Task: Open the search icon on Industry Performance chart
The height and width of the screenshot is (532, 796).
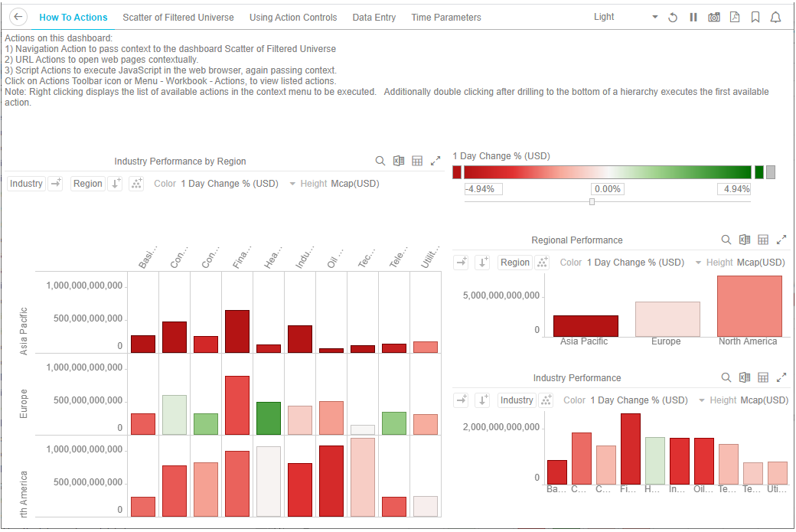Action: tap(726, 378)
